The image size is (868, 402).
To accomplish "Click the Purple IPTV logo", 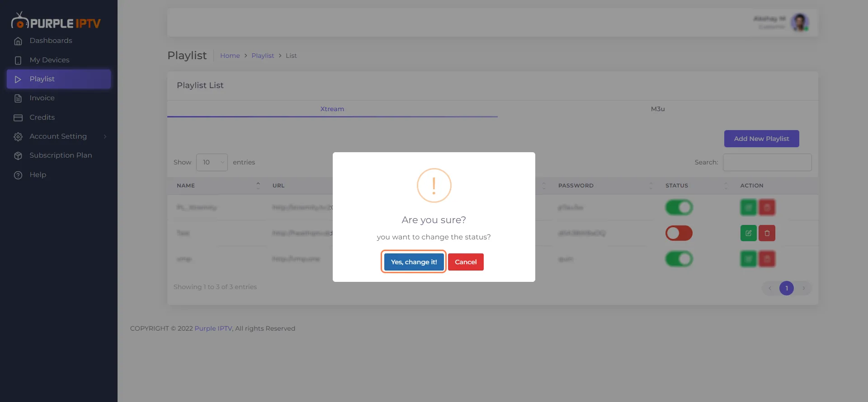I will tap(56, 21).
